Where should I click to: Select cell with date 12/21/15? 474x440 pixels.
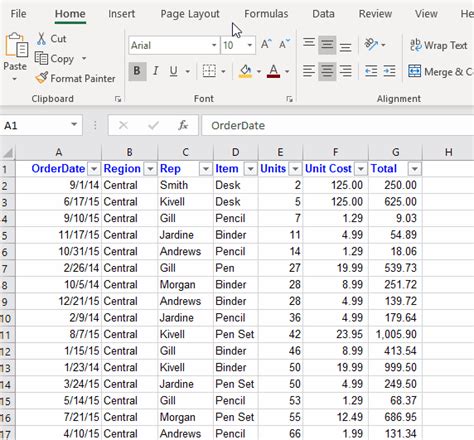(58, 301)
